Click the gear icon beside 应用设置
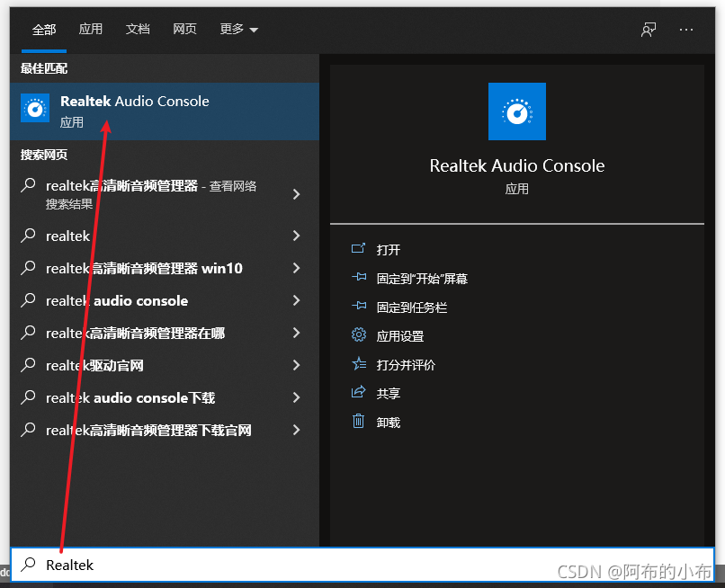This screenshot has width=725, height=588. 358,334
